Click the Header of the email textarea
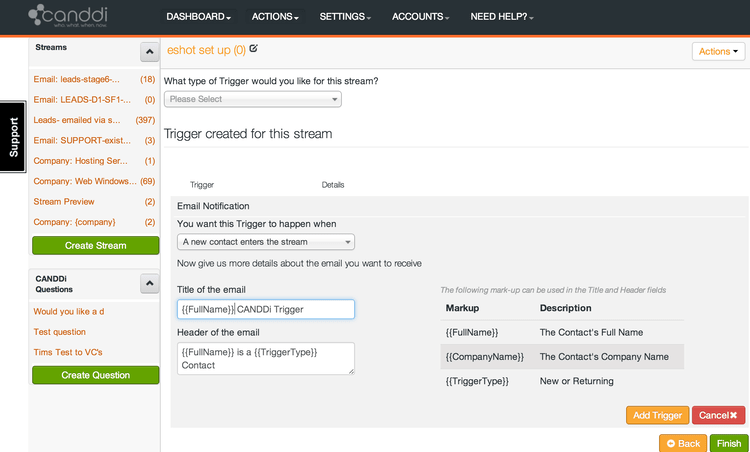This screenshot has width=750, height=452. pos(266,358)
